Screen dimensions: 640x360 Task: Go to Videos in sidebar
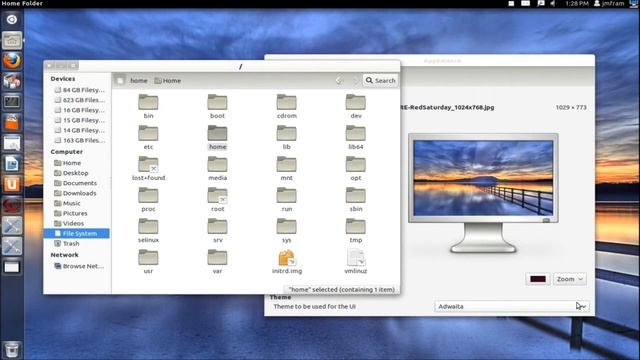[x=69, y=223]
